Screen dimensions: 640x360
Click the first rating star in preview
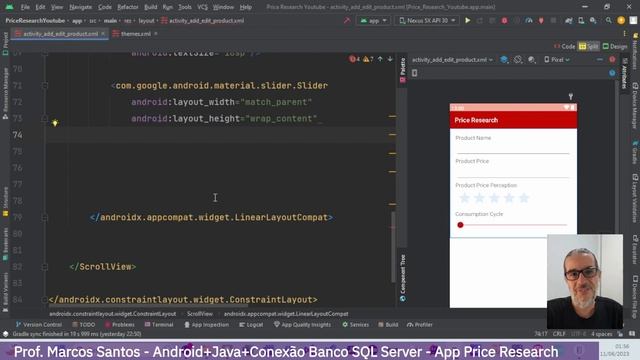(x=464, y=198)
